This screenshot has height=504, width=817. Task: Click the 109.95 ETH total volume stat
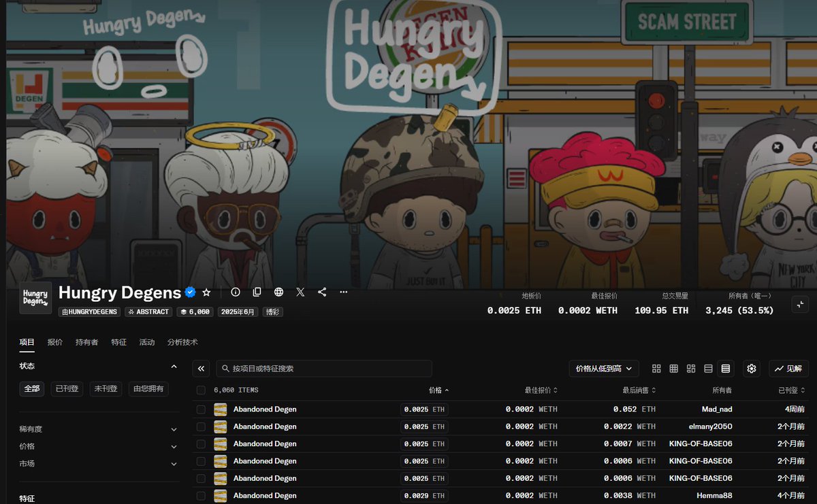pyautogui.click(x=661, y=310)
